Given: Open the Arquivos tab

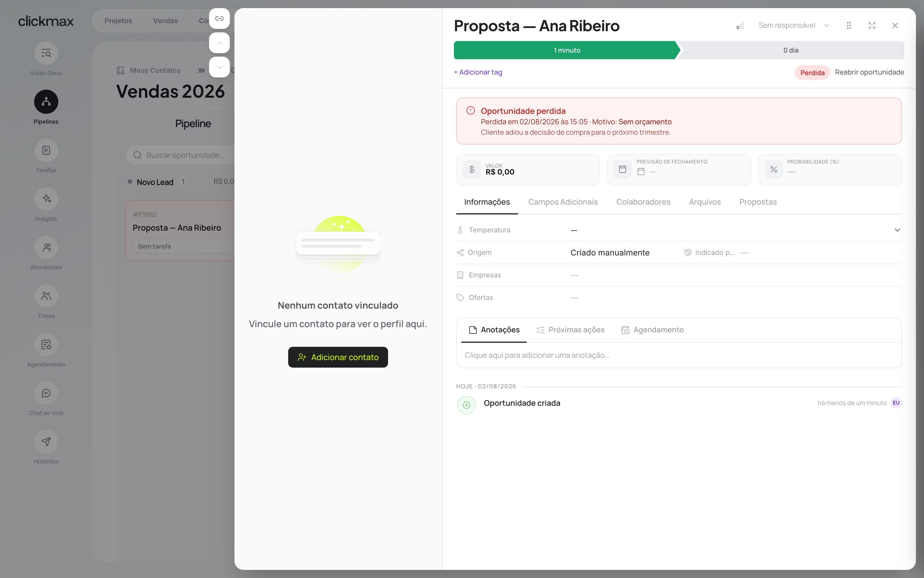Looking at the screenshot, I should click(705, 202).
